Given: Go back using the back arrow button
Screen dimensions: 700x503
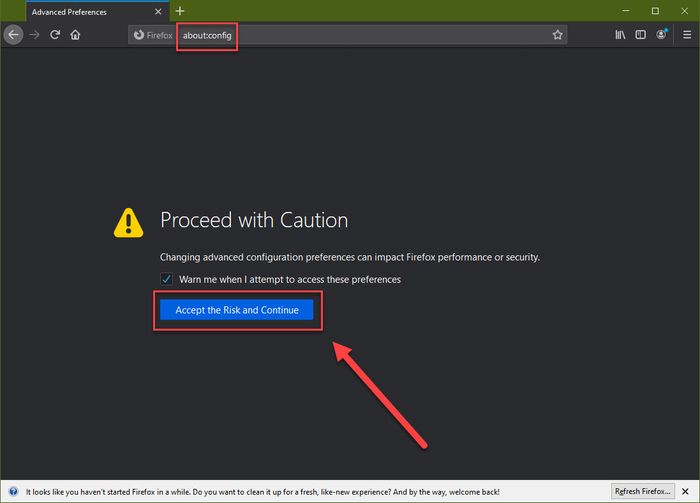Looking at the screenshot, I should (14, 35).
